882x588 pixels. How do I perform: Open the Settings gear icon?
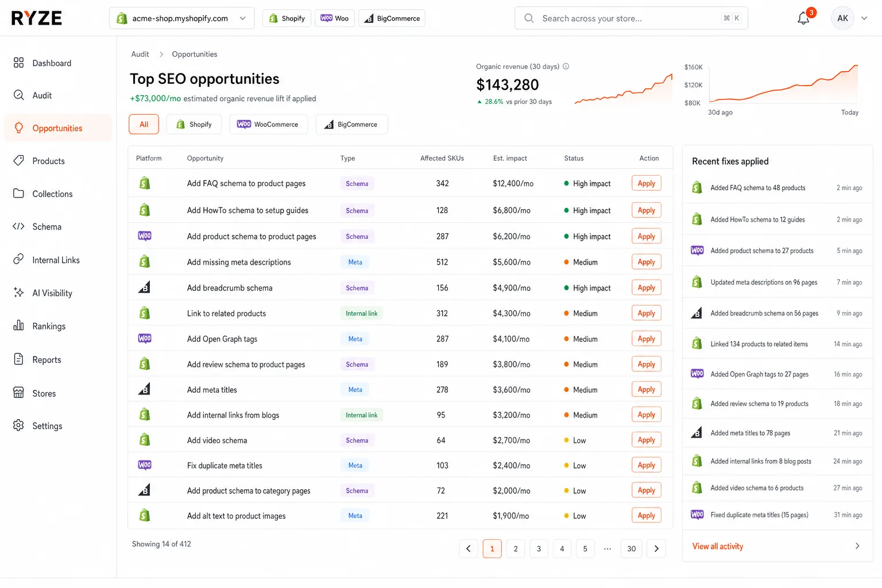point(18,425)
